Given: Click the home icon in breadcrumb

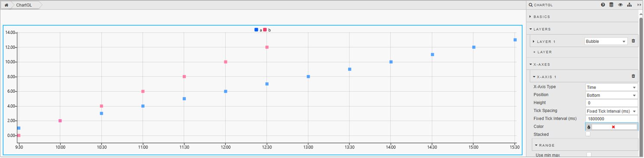Looking at the screenshot, I should [x=6, y=5].
